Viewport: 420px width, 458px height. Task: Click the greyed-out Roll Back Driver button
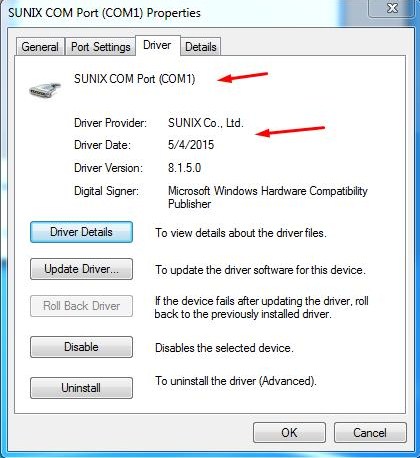point(81,306)
